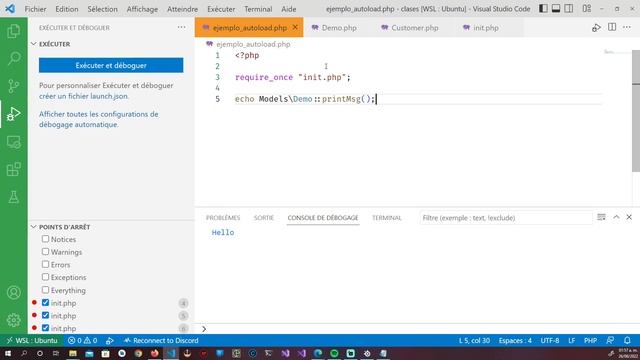Open the Source Control view
The width and height of the screenshot is (640, 360).
13,86
